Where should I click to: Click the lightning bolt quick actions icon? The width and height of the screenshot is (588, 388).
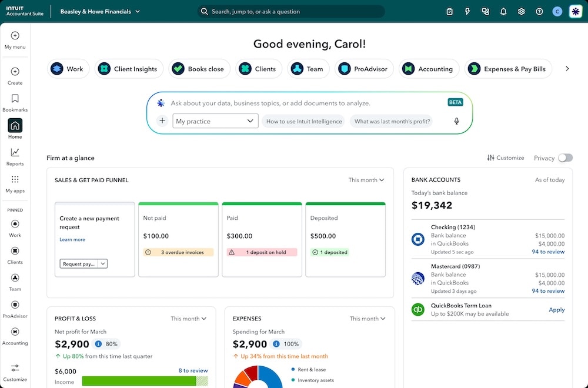tap(467, 11)
